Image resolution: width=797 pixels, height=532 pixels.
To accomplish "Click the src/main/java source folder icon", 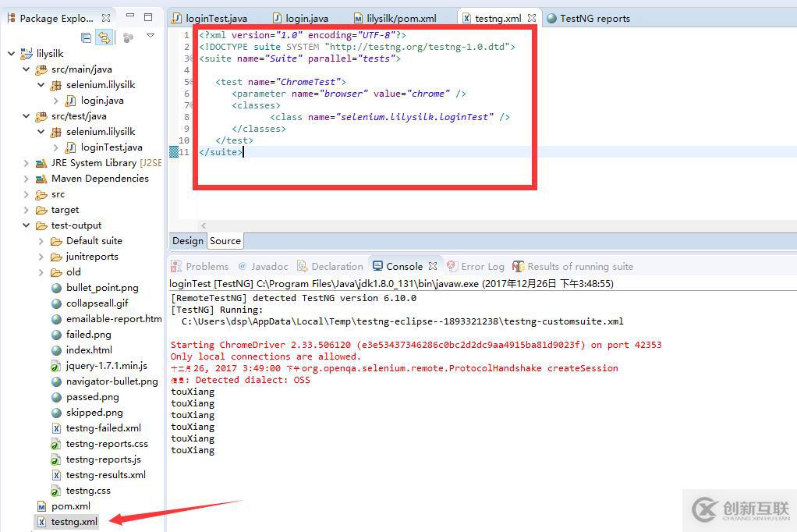I will [41, 69].
